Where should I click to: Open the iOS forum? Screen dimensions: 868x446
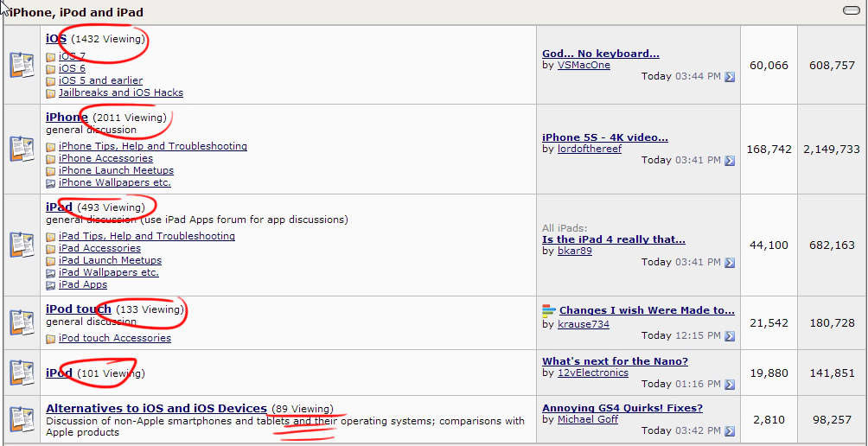(x=56, y=39)
